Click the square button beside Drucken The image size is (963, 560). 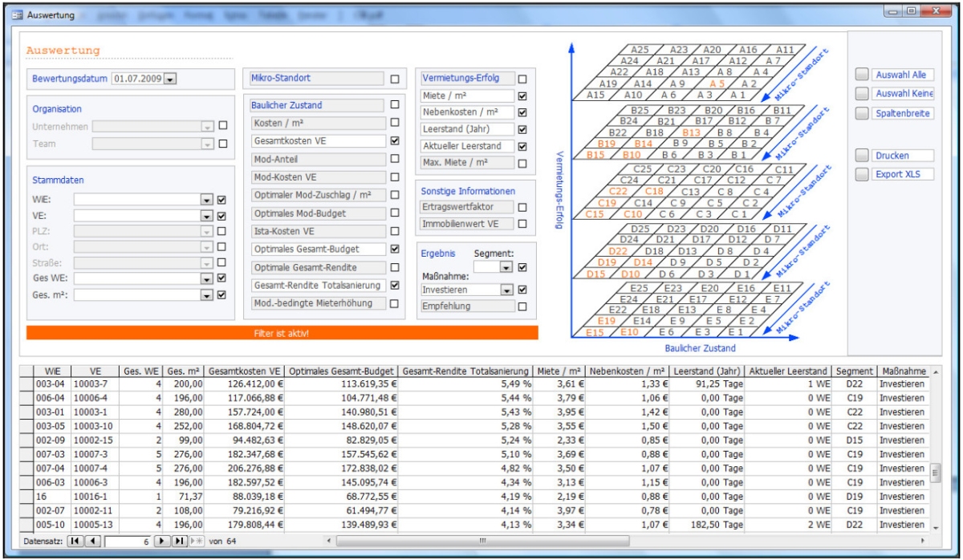[862, 155]
